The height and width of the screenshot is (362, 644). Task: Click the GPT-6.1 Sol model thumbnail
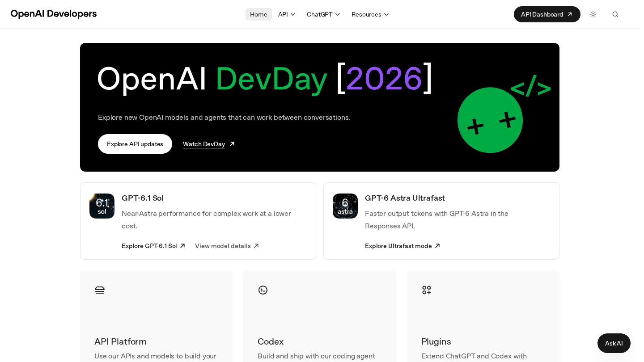pos(102,206)
